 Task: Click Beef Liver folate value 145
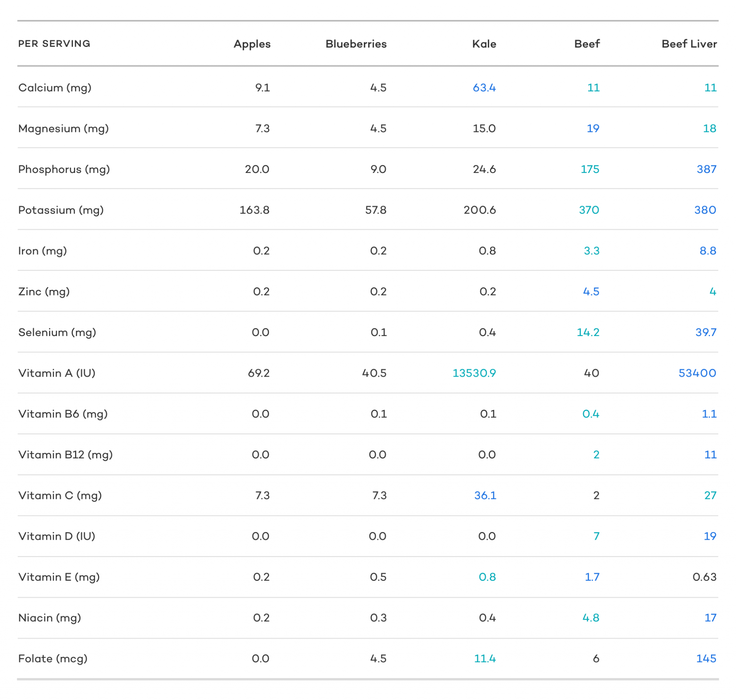pos(706,659)
